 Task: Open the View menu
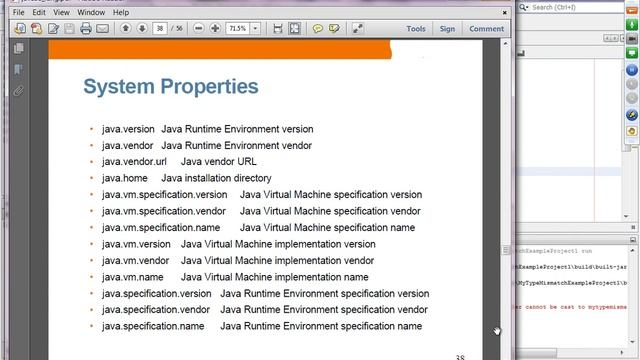click(x=61, y=12)
